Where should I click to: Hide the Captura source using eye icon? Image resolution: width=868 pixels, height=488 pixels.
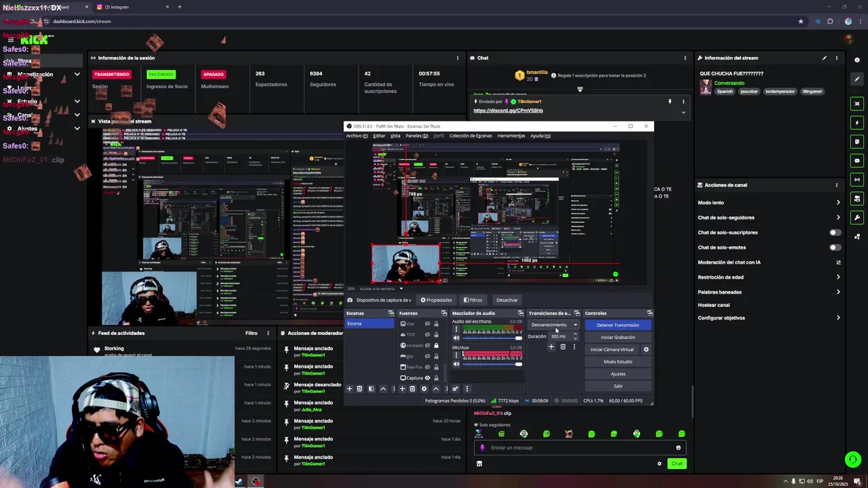tap(427, 378)
